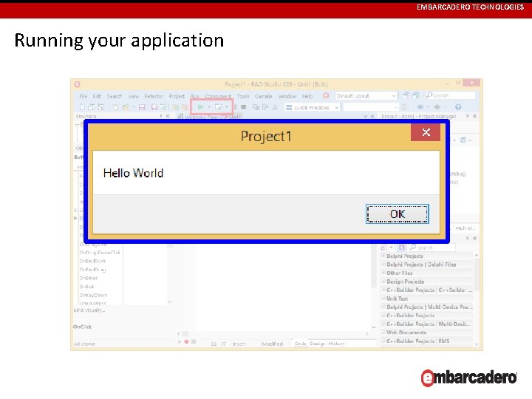Open dropdown beside Run Without Debugging icon
This screenshot has height=399, width=532.
227,107
